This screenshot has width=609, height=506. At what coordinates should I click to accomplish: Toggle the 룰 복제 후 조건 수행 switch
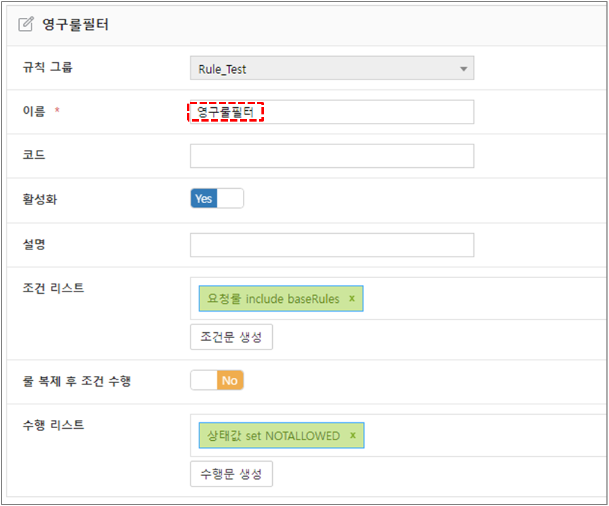pos(217,380)
